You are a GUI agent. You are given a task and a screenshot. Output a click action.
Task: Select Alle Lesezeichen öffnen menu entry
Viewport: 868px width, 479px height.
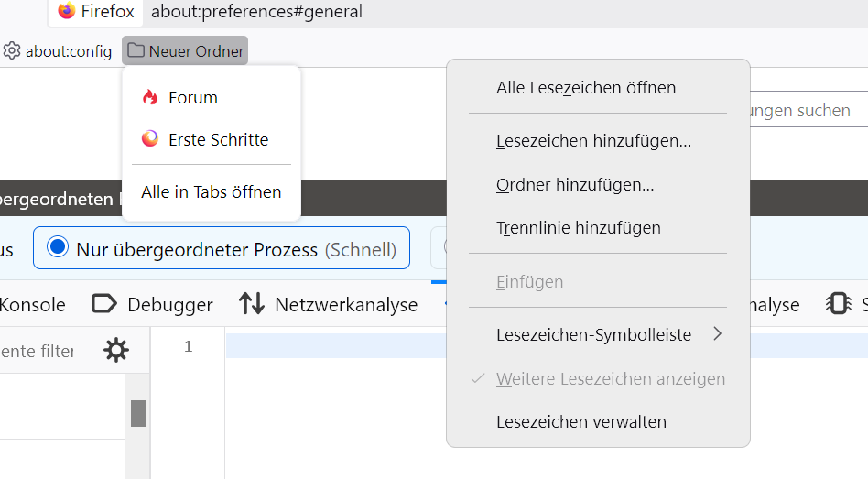pos(586,88)
